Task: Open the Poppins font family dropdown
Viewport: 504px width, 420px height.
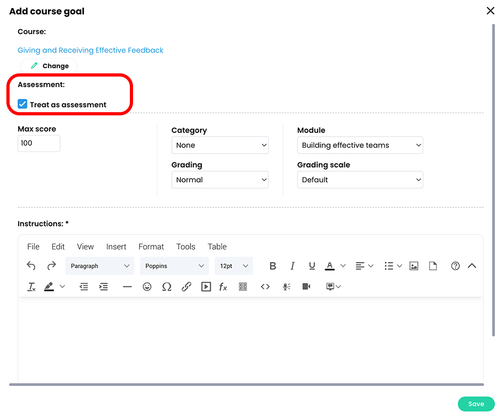Action: pyautogui.click(x=175, y=266)
